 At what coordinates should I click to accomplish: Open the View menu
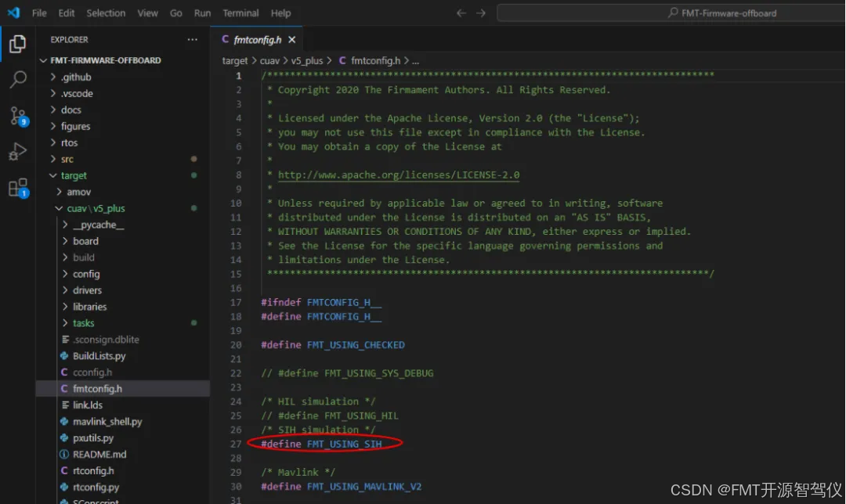[x=147, y=13]
